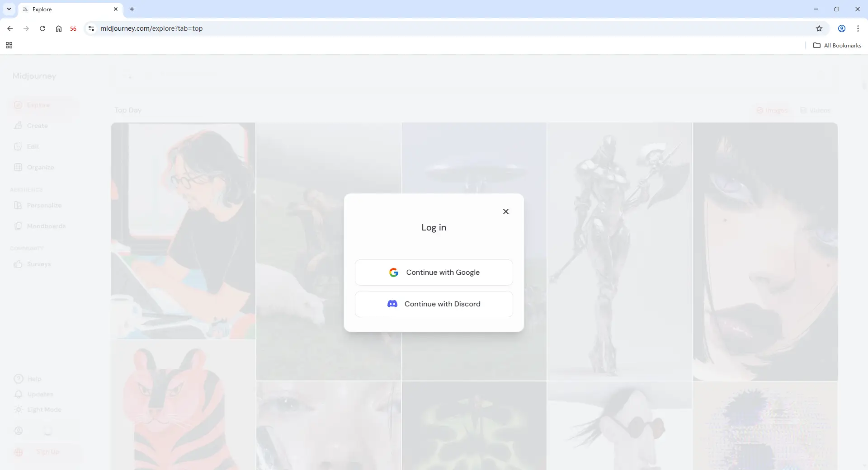Open the apps grid in bookmarks bar
Viewport: 868px width, 470px height.
pos(9,45)
